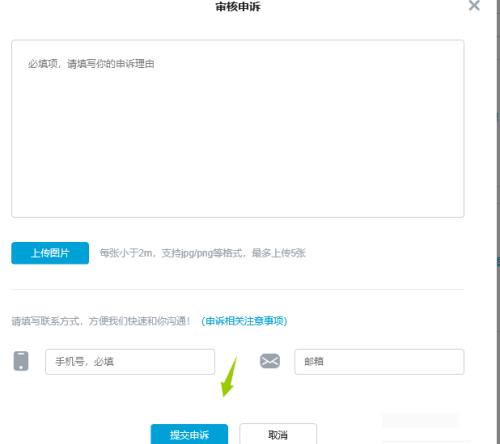Click the 审核申诉 dialog title

tap(238, 6)
